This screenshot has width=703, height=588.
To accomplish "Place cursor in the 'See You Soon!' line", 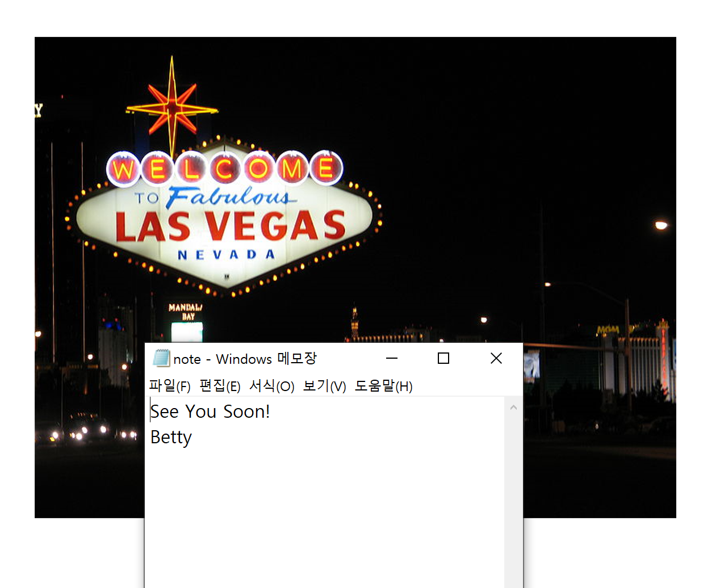I will click(x=210, y=411).
